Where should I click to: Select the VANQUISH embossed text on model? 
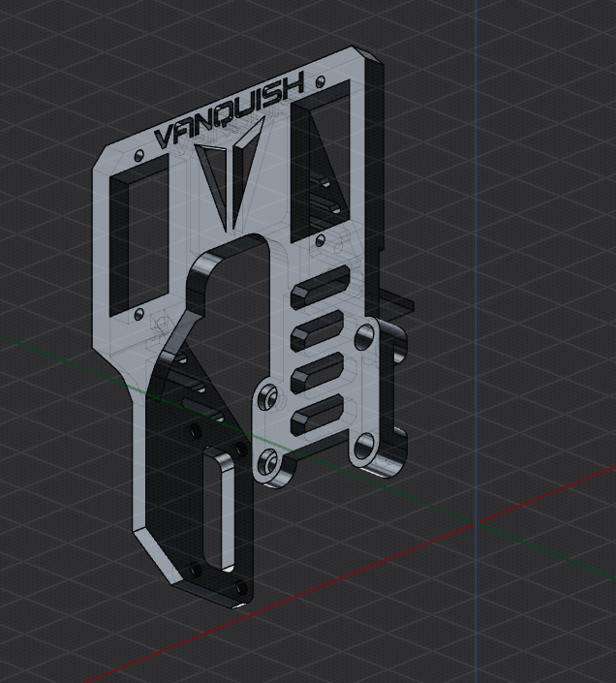coord(229,110)
